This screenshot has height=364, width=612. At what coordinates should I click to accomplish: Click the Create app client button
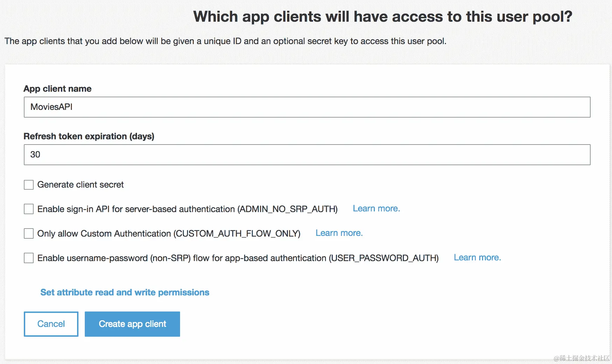(x=132, y=324)
